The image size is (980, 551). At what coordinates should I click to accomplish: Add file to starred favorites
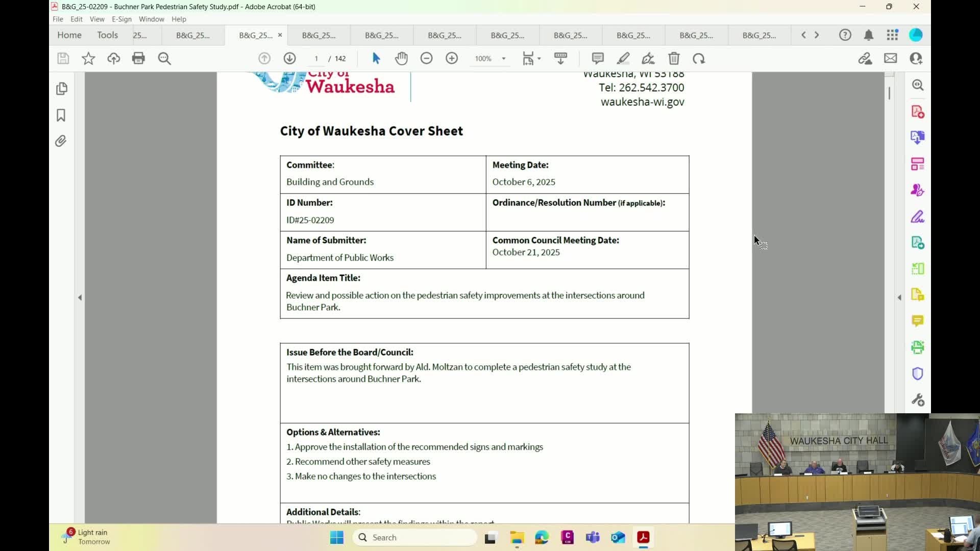click(88, 58)
